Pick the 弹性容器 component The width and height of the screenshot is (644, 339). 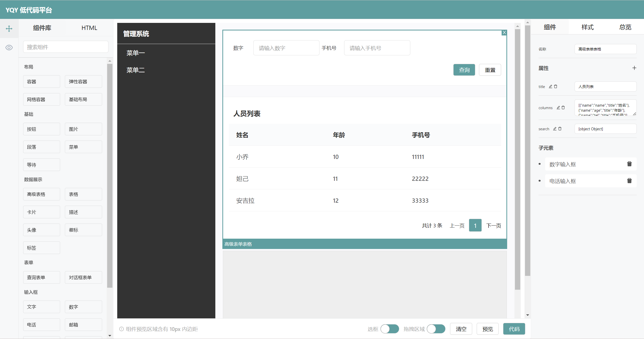pos(83,81)
